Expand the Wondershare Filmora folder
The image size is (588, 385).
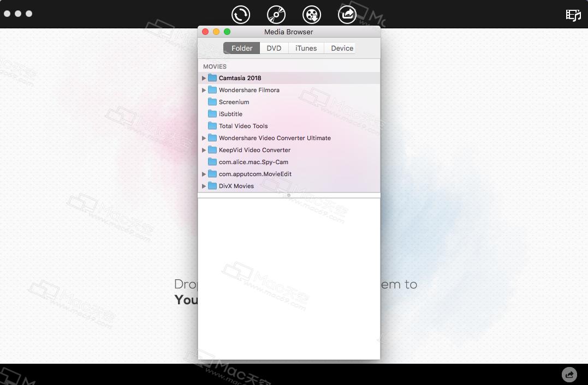[204, 90]
